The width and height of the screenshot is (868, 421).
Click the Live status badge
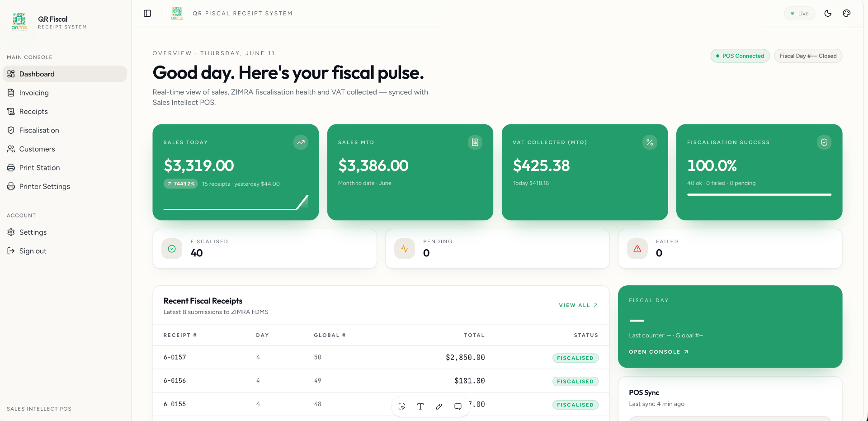tap(799, 14)
